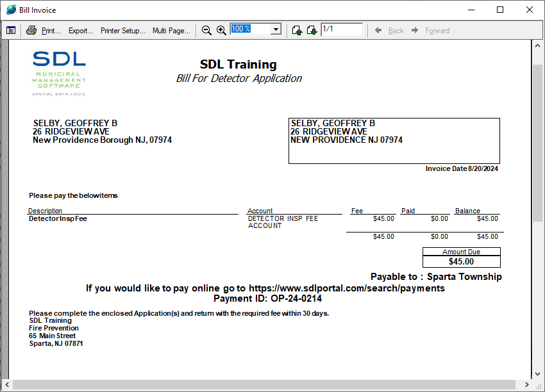Click the Forward arrow icon
The width and height of the screenshot is (545, 392).
tap(415, 31)
